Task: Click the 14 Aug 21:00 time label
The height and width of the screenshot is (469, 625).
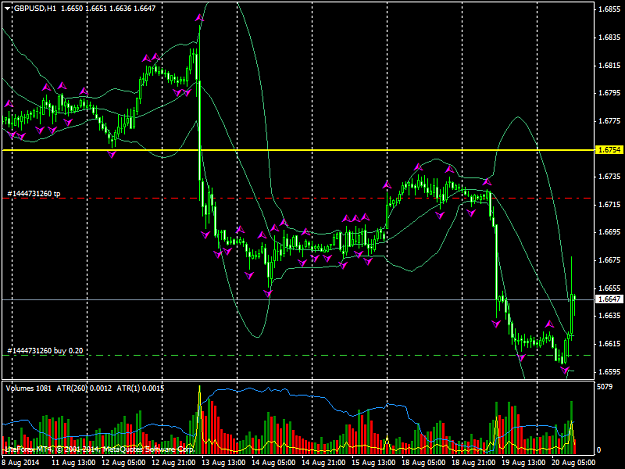Action: point(323,463)
